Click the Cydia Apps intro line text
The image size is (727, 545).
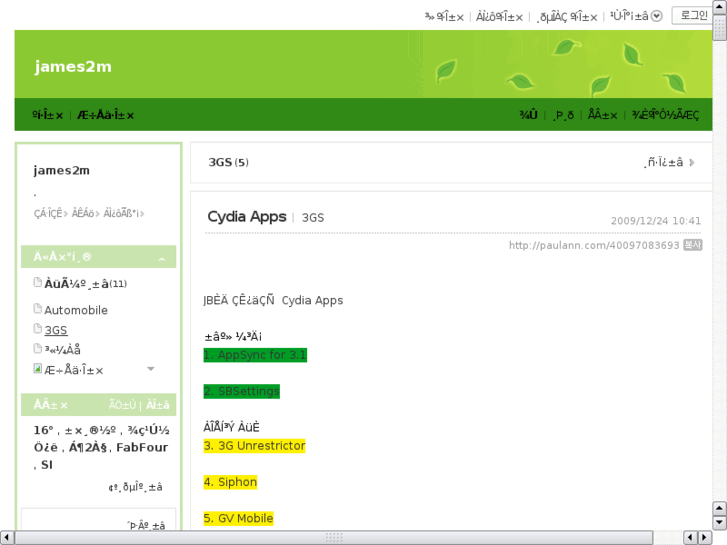click(273, 301)
